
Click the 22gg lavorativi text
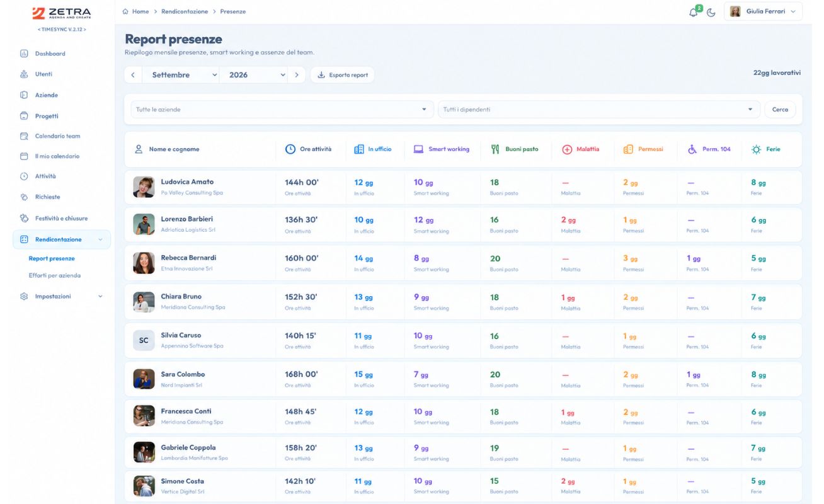coord(777,73)
